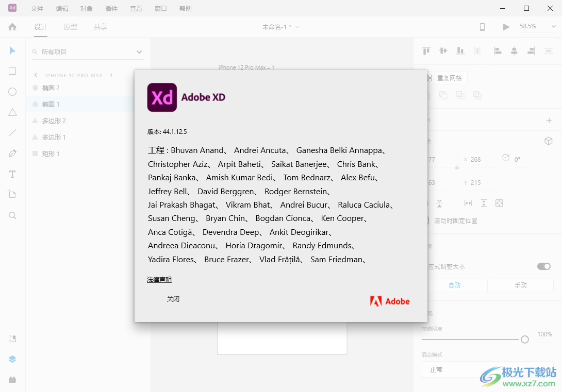
Task: Click the version text 44.1.12.5
Action: pyautogui.click(x=175, y=132)
